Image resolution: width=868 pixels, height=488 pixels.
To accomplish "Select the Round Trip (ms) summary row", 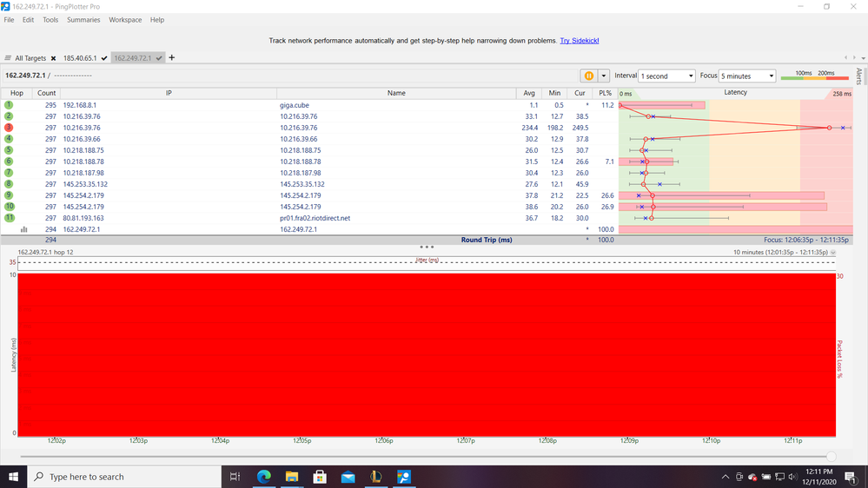I will (427, 240).
